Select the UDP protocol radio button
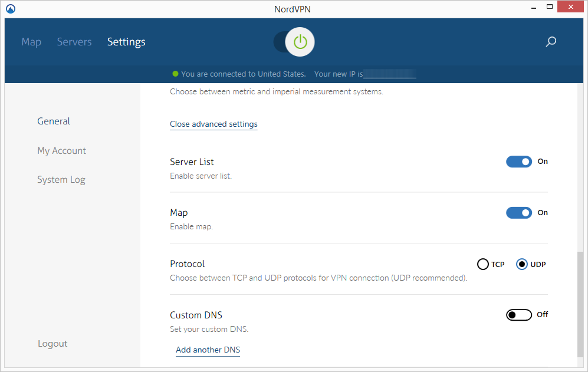The image size is (588, 372). pyautogui.click(x=521, y=264)
